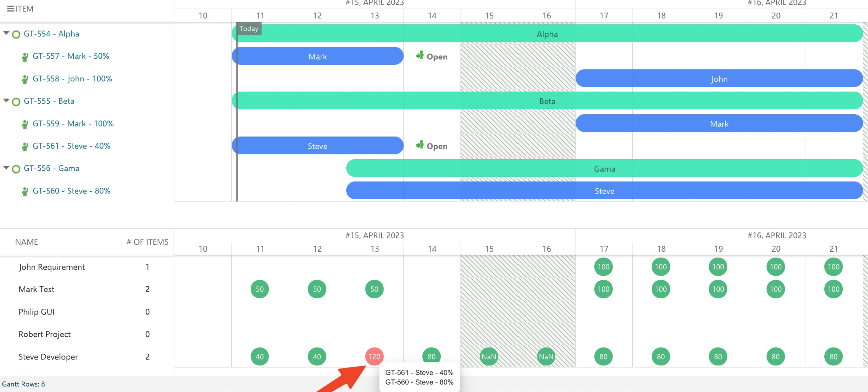Click the green circle icon for GT-556 Gama

click(x=16, y=169)
